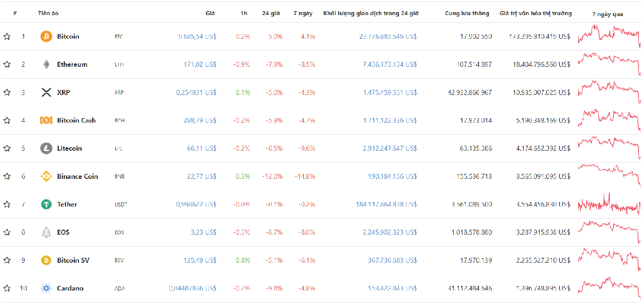Toggle the favorite star for Binance Coin

7,176
